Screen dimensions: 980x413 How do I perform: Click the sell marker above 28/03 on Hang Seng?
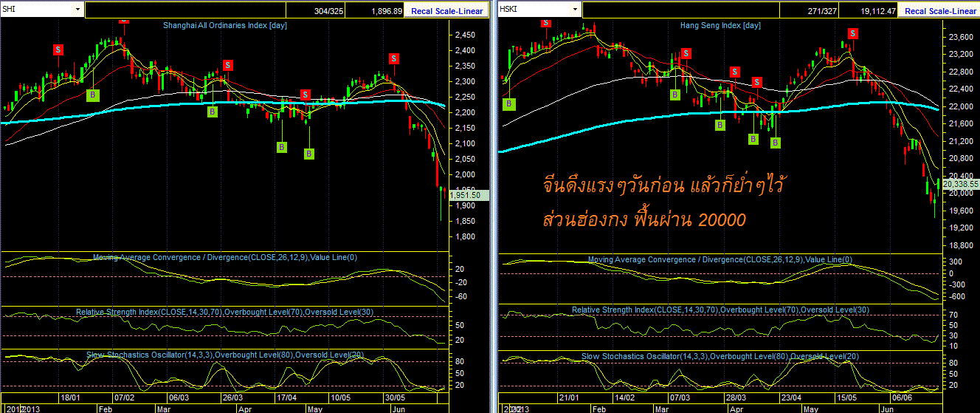pos(735,72)
